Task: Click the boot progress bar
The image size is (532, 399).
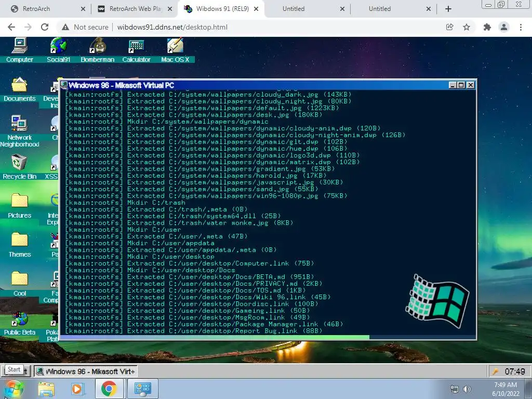Action: pos(268,337)
